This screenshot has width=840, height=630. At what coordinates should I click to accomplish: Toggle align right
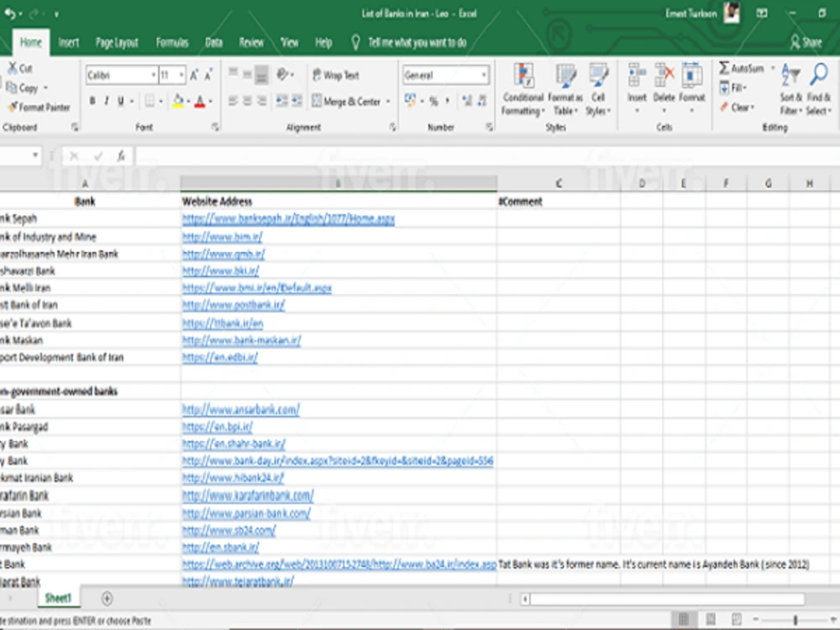pos(261,101)
